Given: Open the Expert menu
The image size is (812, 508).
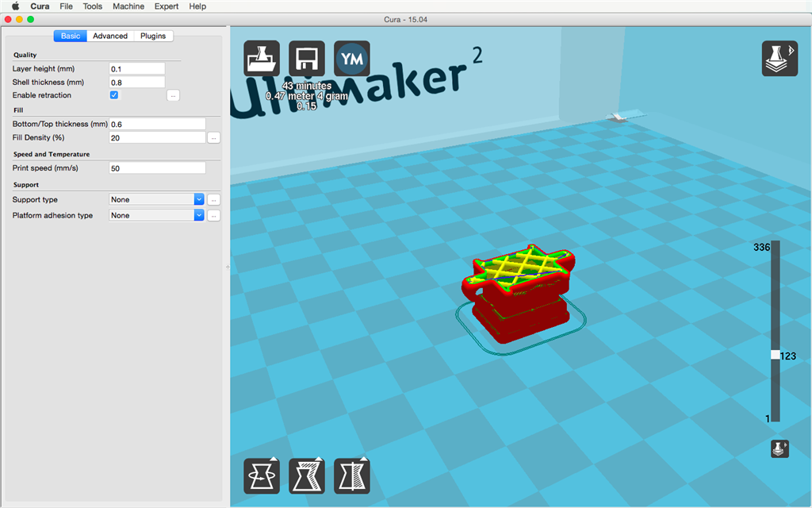Looking at the screenshot, I should coord(167,6).
